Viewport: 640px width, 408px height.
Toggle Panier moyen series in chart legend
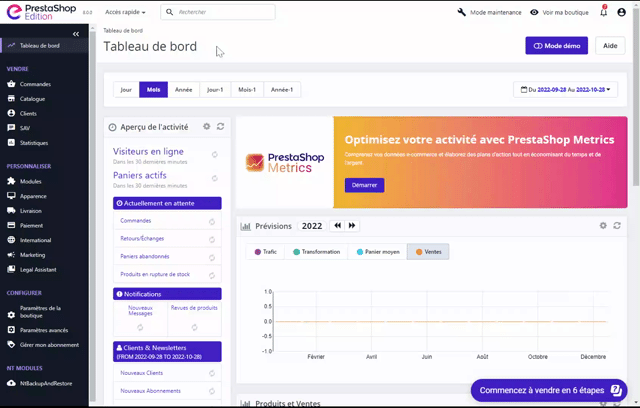click(378, 252)
